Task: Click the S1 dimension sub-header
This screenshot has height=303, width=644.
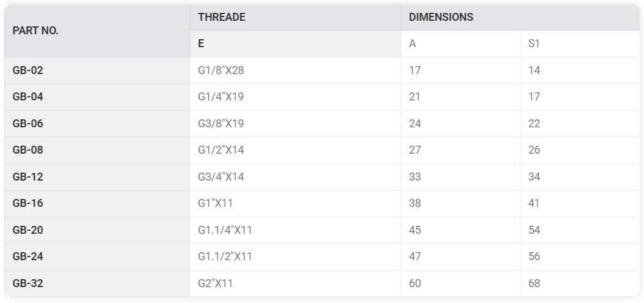Action: [580, 44]
